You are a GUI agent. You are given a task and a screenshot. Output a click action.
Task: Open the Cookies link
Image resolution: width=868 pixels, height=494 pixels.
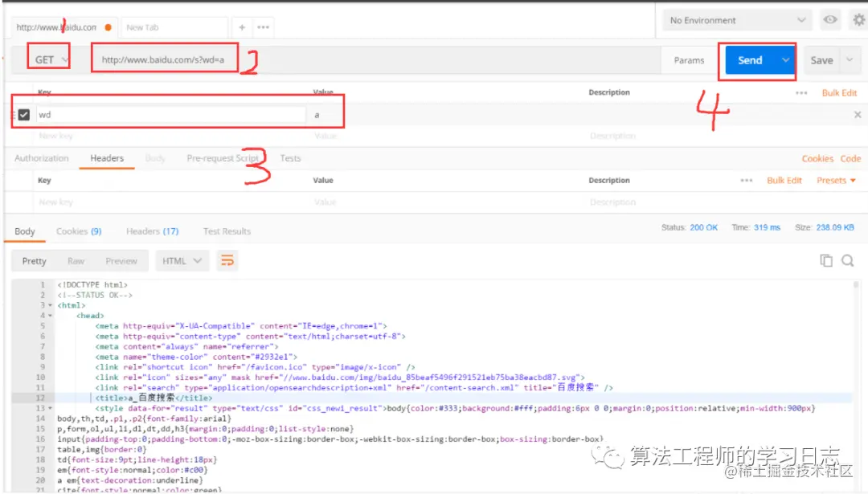pos(817,159)
